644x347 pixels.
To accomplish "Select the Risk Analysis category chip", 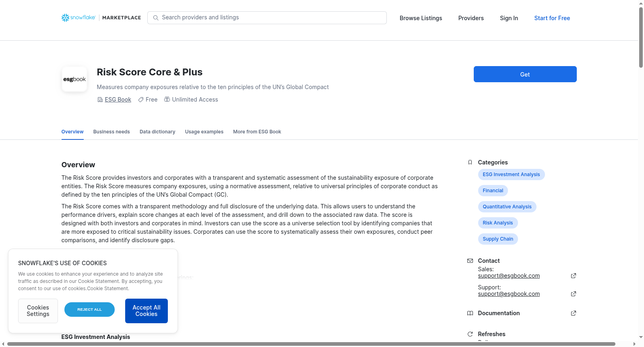I will click(497, 223).
